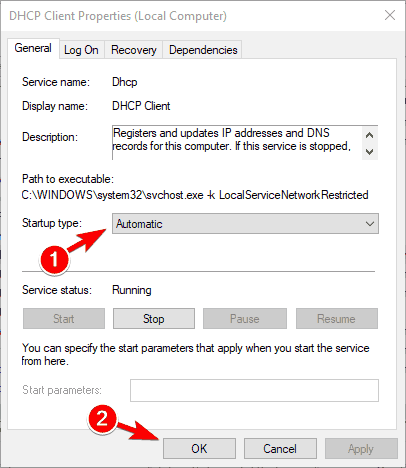Select the General tab
The image size is (406, 468).
point(33,49)
